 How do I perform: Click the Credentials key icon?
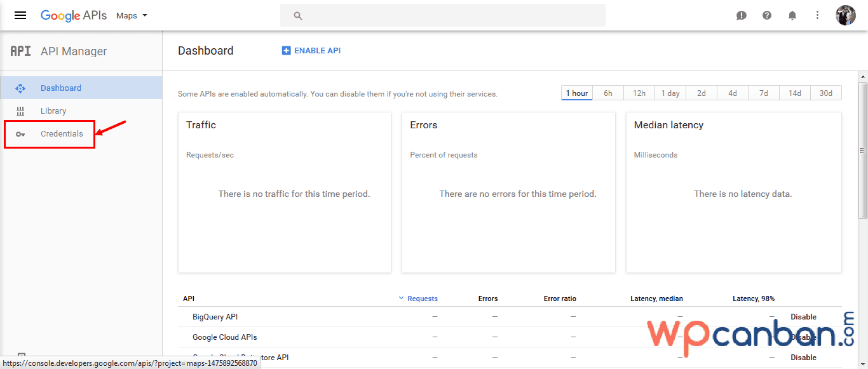coord(20,134)
